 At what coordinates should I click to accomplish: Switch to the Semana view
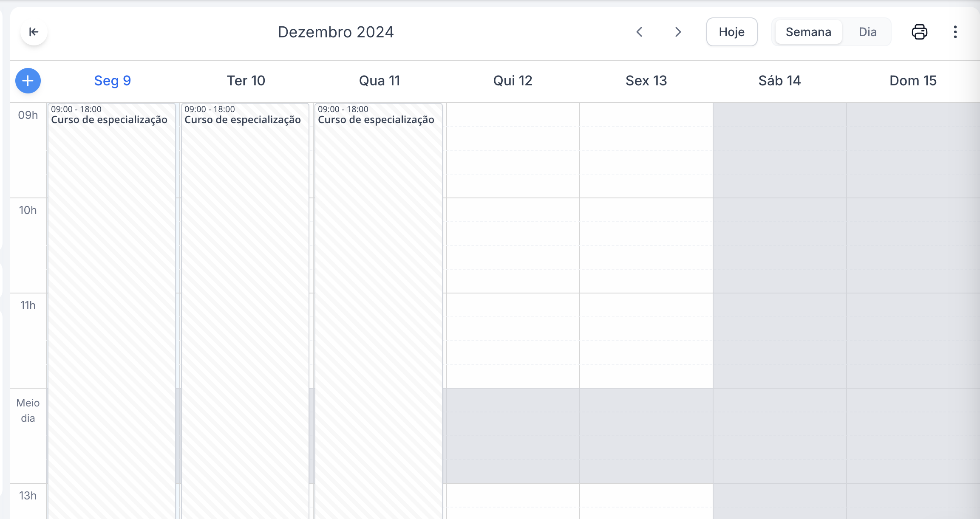(x=808, y=32)
